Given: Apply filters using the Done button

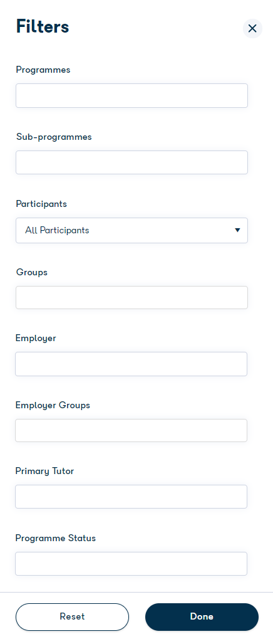Looking at the screenshot, I should (x=202, y=616).
